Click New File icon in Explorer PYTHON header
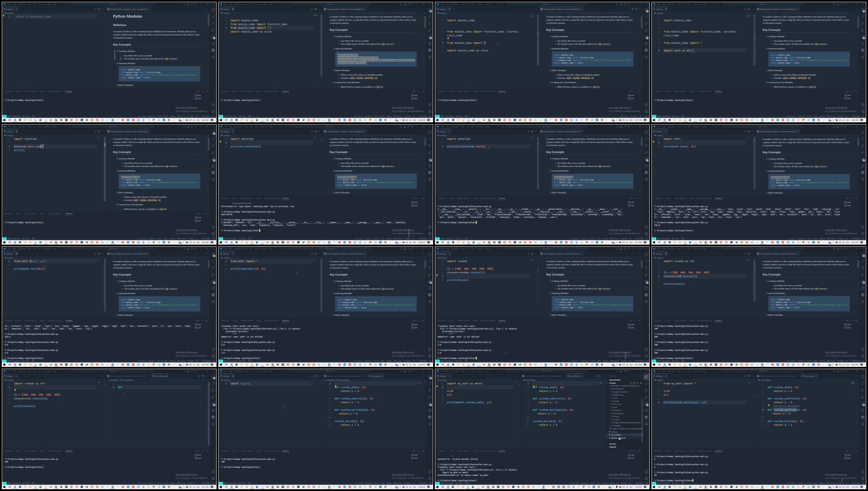 pos(631,383)
